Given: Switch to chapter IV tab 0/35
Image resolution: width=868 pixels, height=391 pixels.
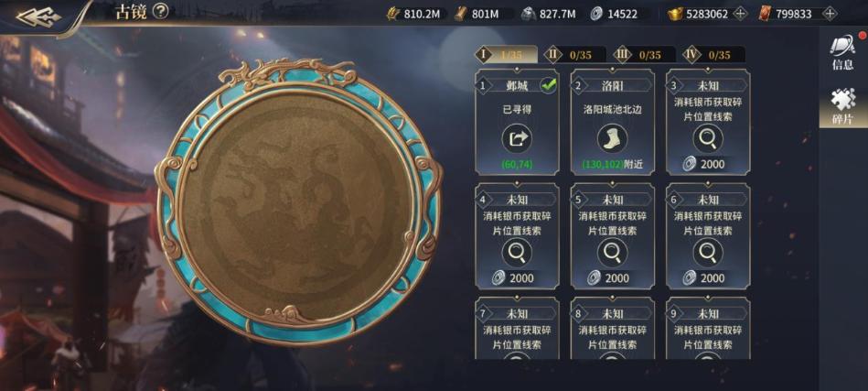Looking at the screenshot, I should point(711,55).
